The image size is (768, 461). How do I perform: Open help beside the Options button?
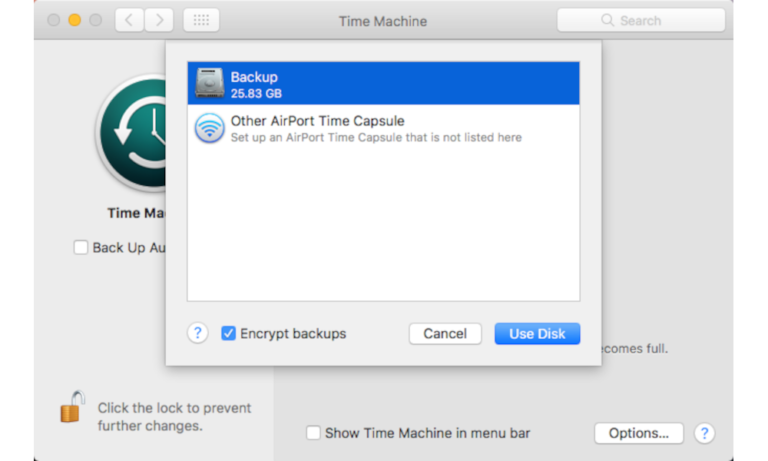[704, 433]
